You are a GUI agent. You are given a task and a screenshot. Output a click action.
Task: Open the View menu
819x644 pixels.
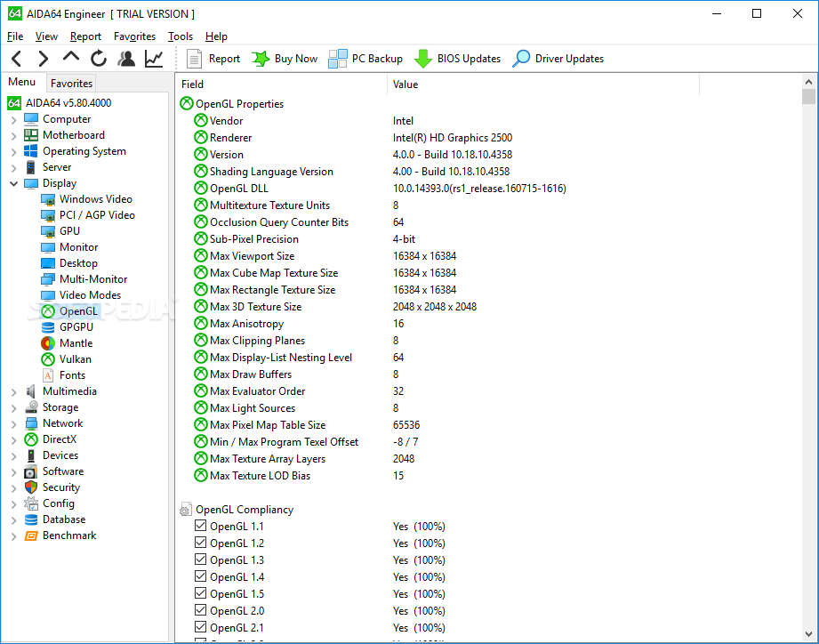tap(46, 36)
